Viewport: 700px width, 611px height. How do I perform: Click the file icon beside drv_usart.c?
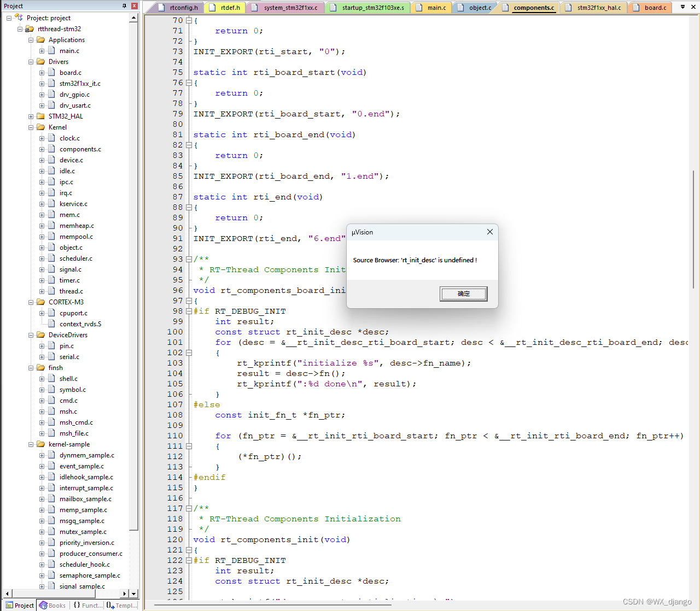(51, 105)
